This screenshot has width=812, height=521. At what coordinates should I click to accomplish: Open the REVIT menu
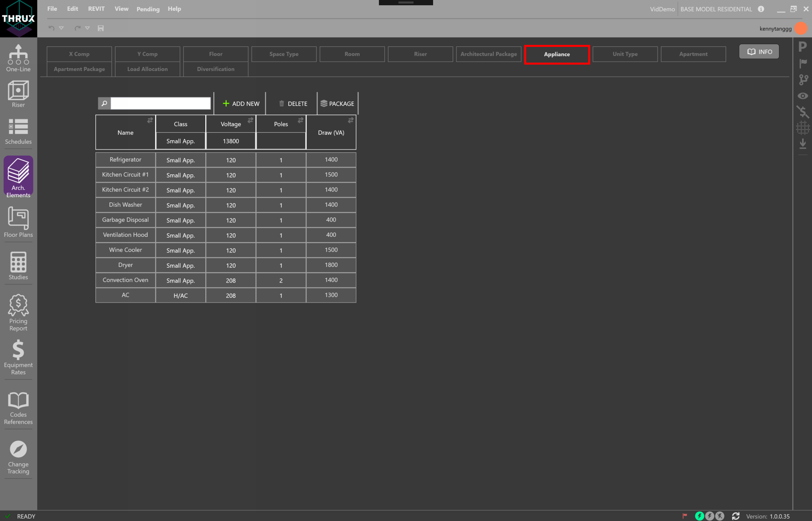[96, 9]
